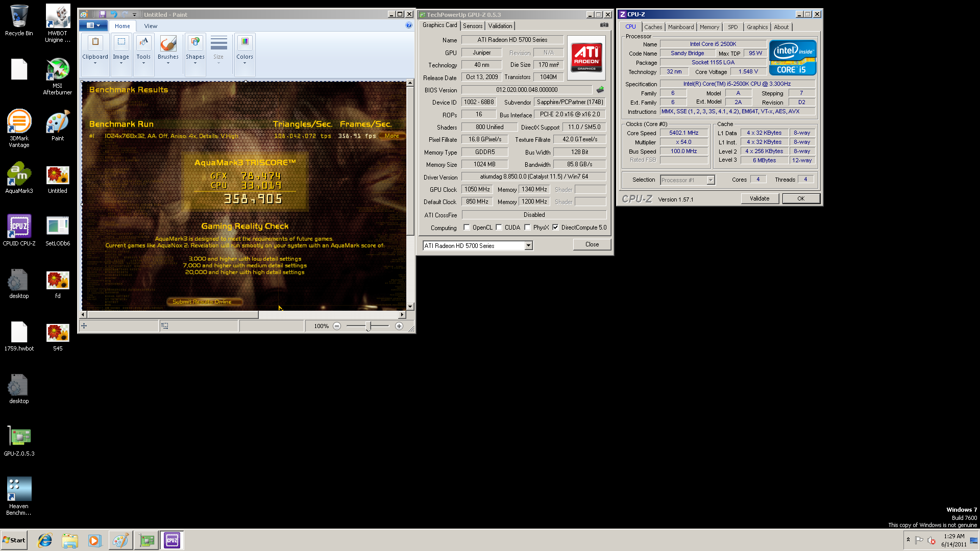Select the Graphics Card tab in GPU-Z
This screenshot has width=980, height=551.
tap(439, 26)
